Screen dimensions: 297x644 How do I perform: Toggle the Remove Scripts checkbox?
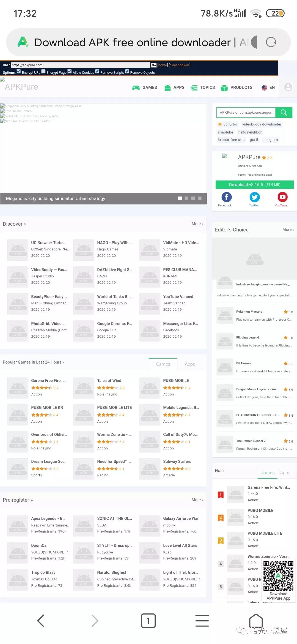pyautogui.click(x=97, y=71)
